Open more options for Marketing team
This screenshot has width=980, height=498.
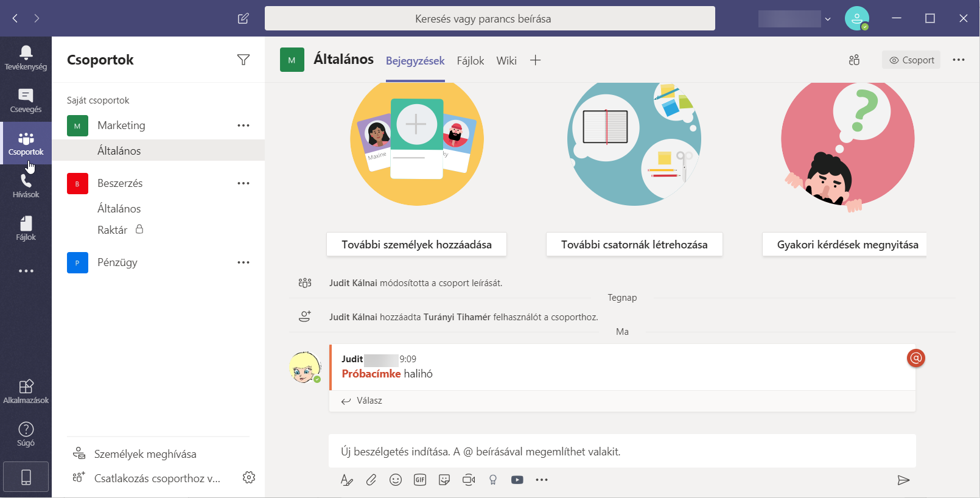[x=243, y=125]
